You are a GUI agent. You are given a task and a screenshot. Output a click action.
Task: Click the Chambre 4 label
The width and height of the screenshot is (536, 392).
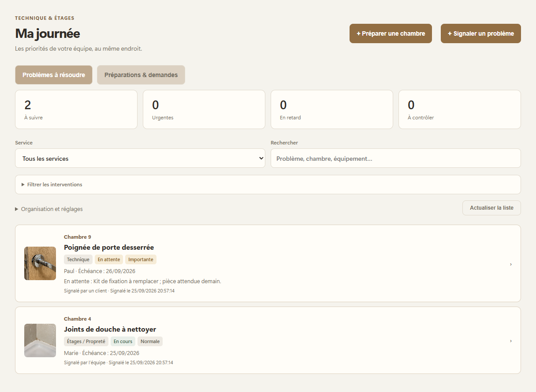pos(78,319)
